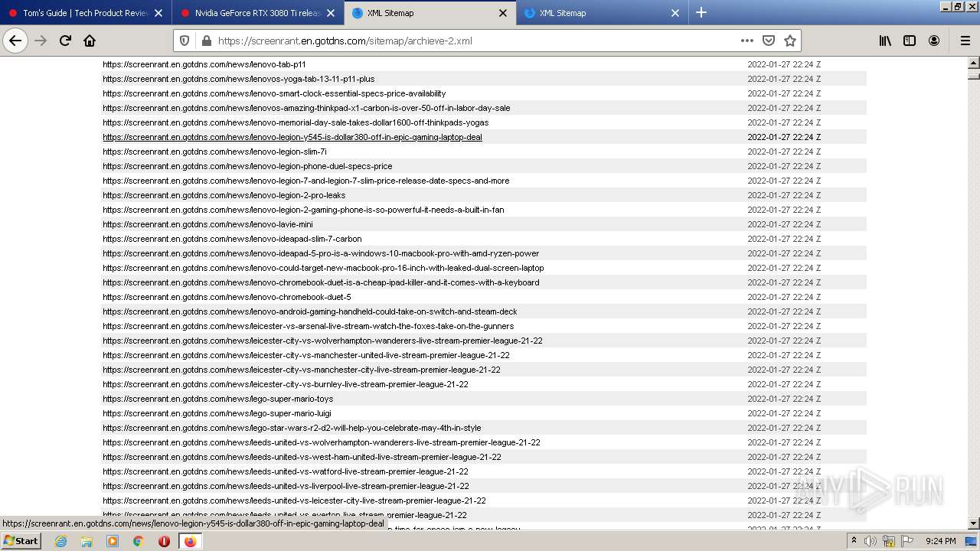Show tracking protection shield info
980x551 pixels.
pyautogui.click(x=185, y=41)
